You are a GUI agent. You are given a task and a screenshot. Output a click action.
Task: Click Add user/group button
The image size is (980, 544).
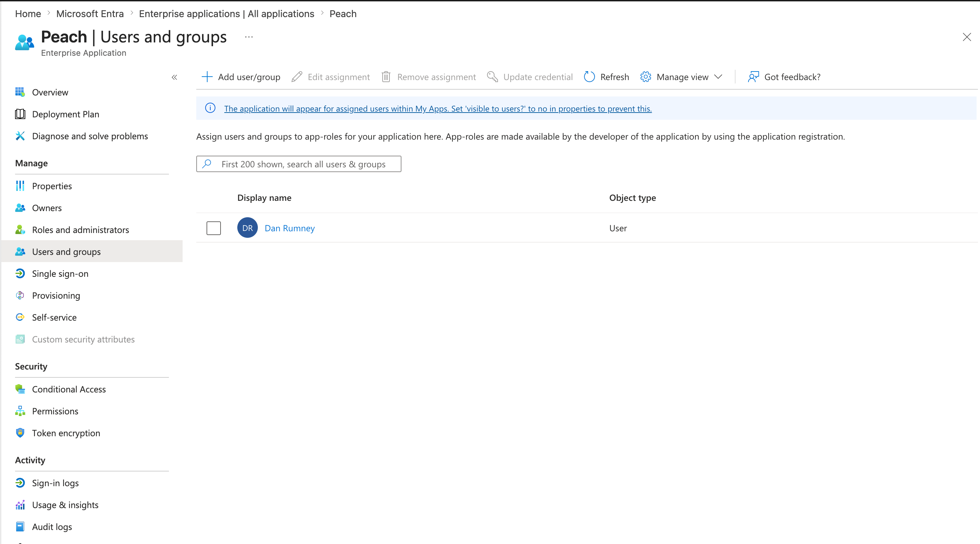[241, 77]
